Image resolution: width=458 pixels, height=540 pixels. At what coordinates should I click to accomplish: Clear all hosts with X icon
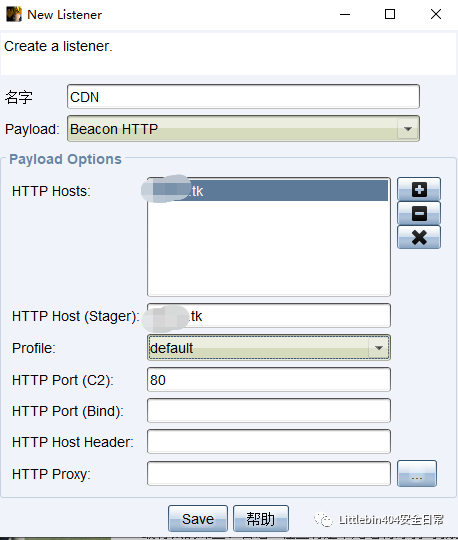(419, 237)
